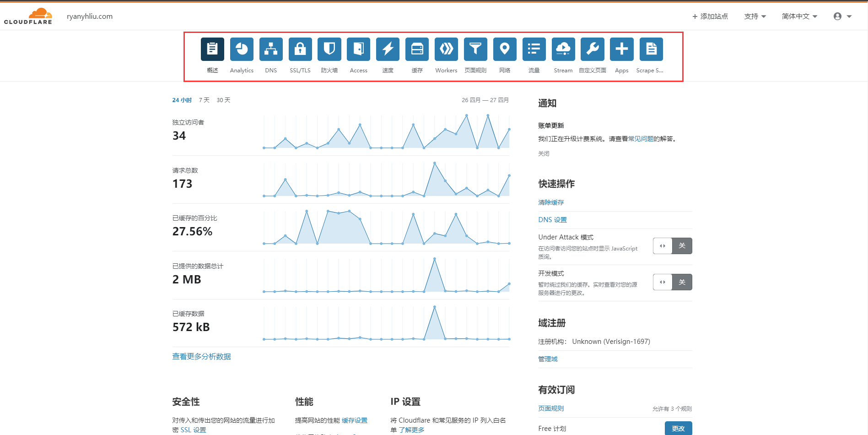The height and width of the screenshot is (435, 868).
Task: Open the Access door icon
Action: (359, 49)
